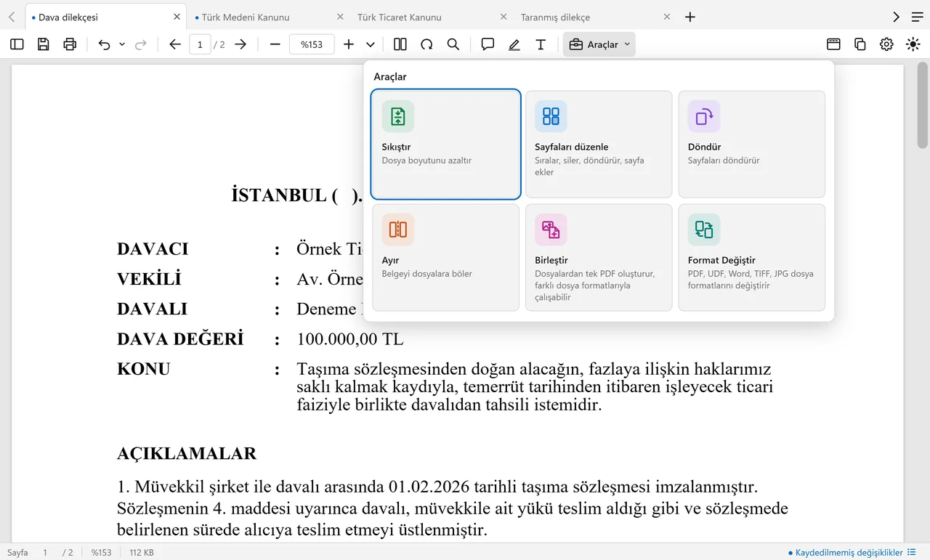Image resolution: width=930 pixels, height=560 pixels.
Task: Print the document
Action: (70, 44)
